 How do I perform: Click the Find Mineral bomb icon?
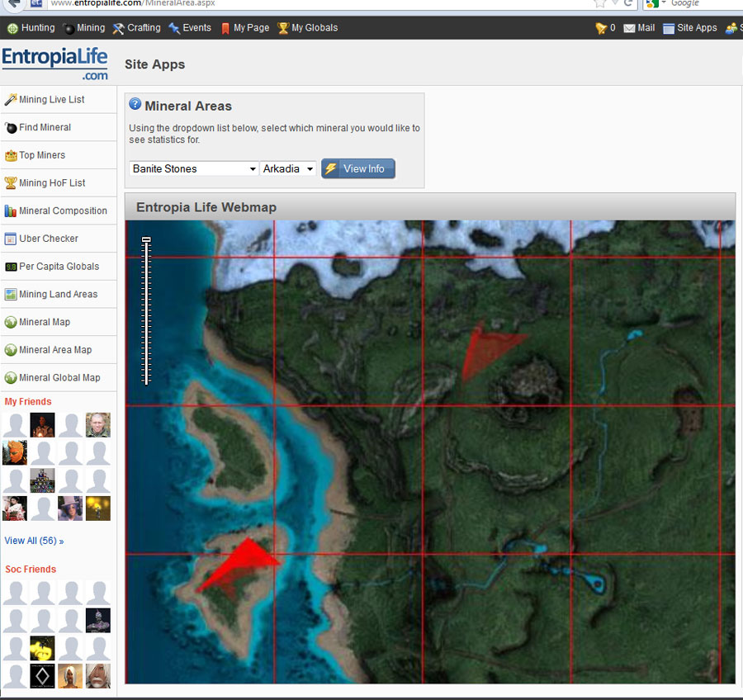pyautogui.click(x=11, y=127)
